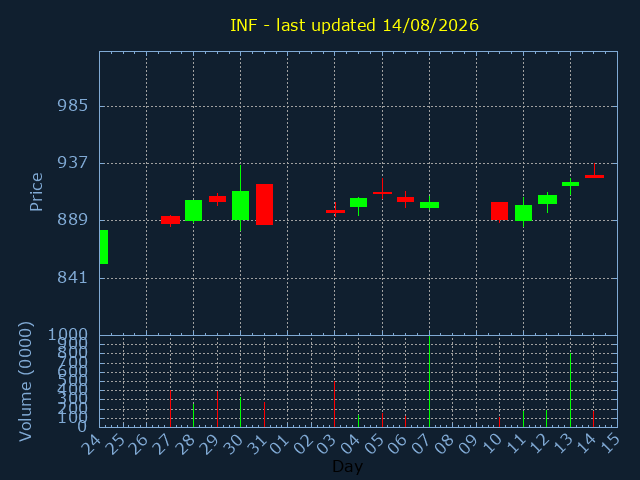Select the green volume bar on day 13

pyautogui.click(x=570, y=390)
